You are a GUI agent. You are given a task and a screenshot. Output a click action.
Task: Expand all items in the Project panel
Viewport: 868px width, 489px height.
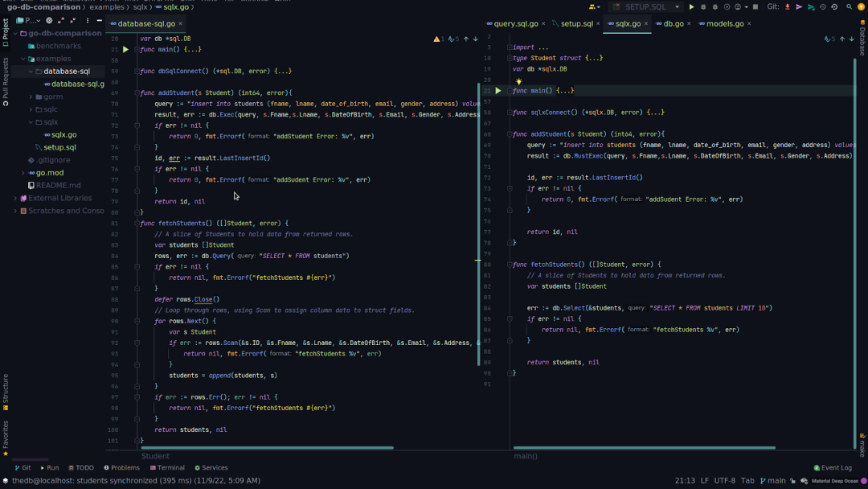point(61,20)
